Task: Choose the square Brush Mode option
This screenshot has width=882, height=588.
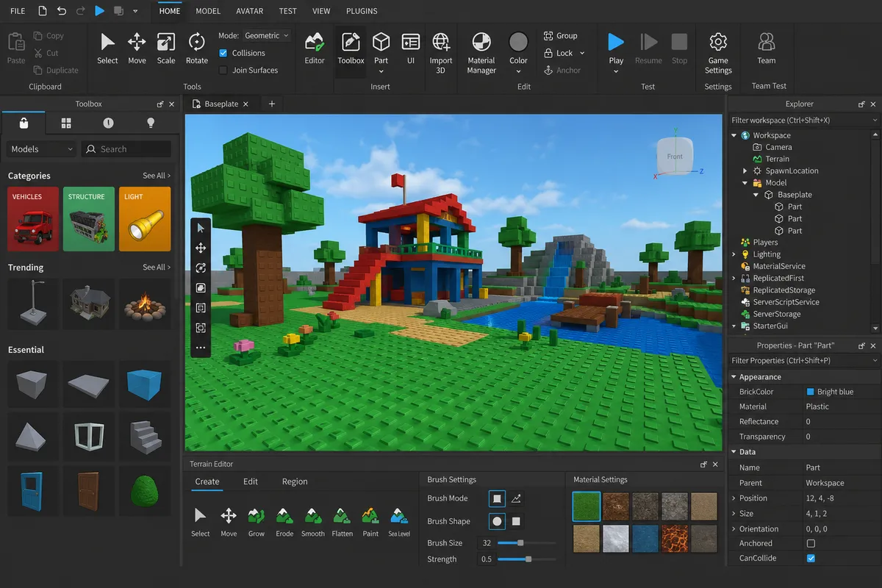Action: [497, 498]
